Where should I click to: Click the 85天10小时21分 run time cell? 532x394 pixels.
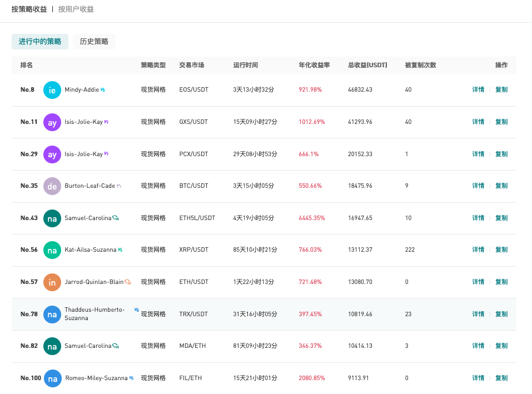(x=255, y=250)
